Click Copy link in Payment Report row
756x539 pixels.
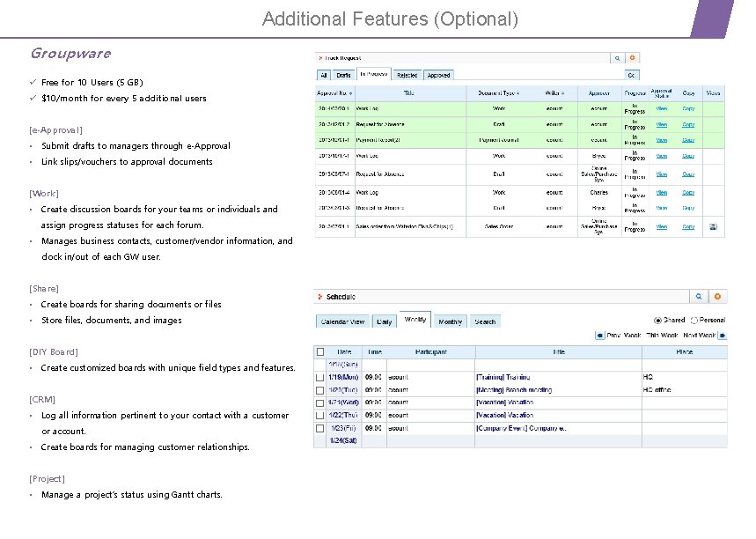pyautogui.click(x=688, y=140)
